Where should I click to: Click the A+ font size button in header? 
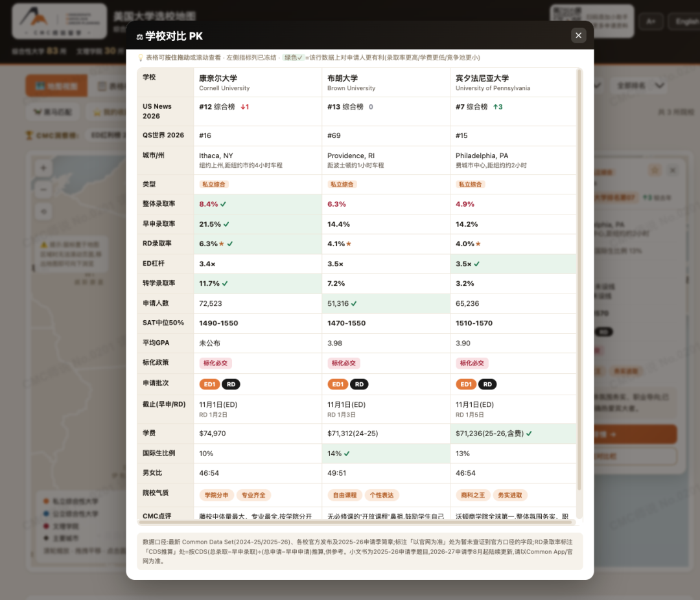(651, 21)
